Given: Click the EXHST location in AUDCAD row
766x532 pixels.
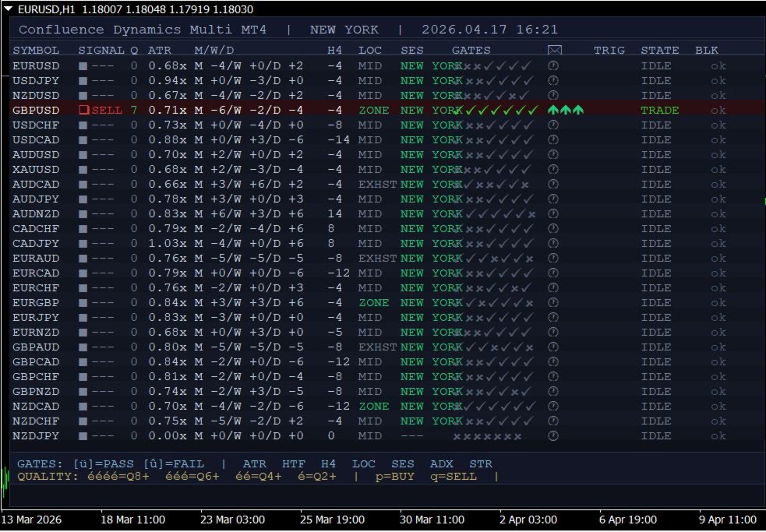Looking at the screenshot, I should coord(378,185).
